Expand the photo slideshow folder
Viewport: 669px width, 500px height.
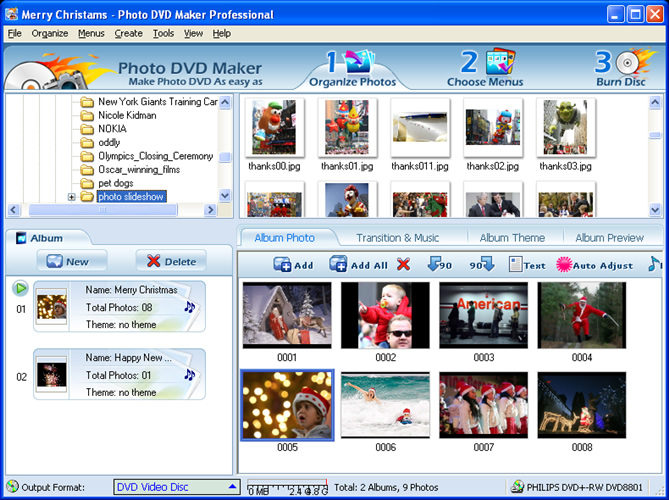[71, 197]
